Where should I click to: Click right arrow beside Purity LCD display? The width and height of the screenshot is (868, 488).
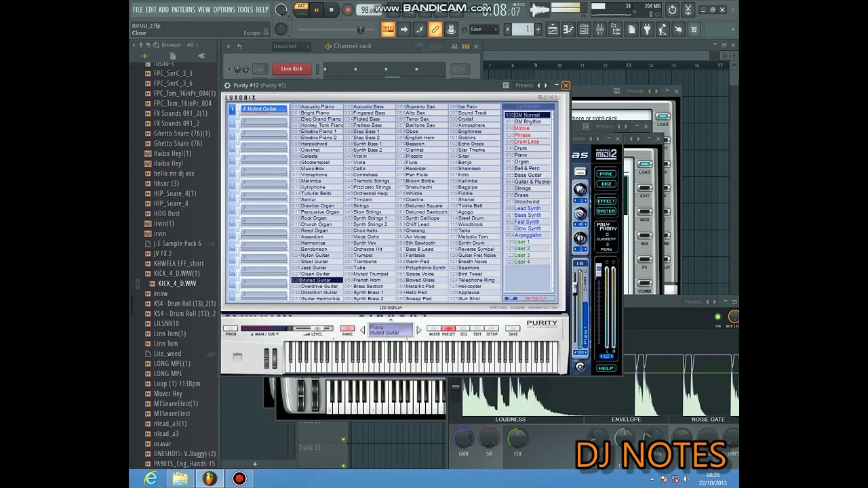[418, 330]
